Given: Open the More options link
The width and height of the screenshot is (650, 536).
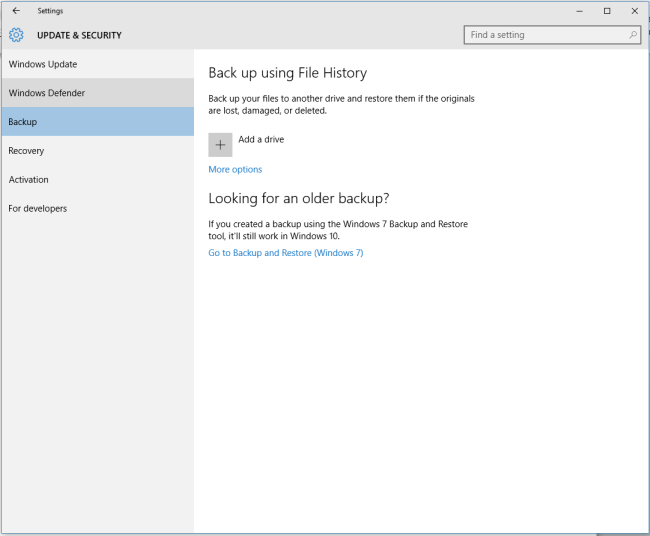Looking at the screenshot, I should tap(235, 170).
